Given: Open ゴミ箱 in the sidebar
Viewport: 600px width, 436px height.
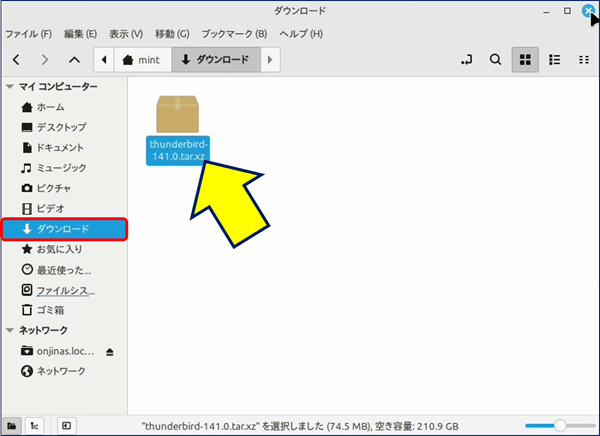Looking at the screenshot, I should pyautogui.click(x=64, y=310).
